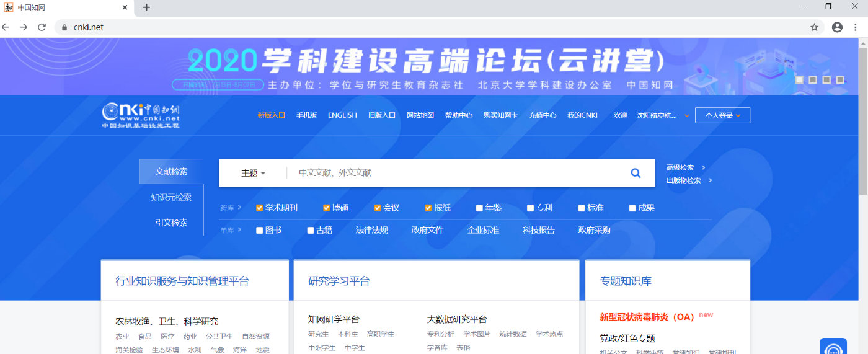Click 购买知网卡 link
Screen dimensions: 868x354
(501, 115)
